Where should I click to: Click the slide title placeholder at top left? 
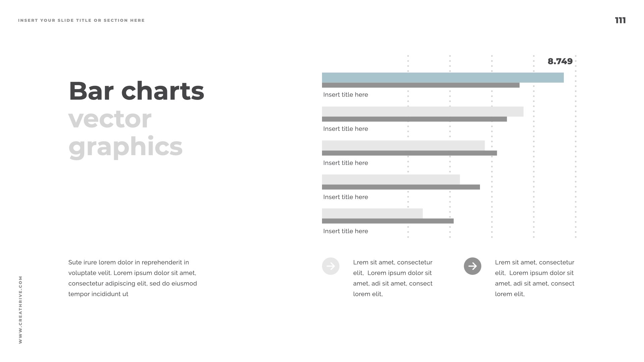click(x=82, y=20)
